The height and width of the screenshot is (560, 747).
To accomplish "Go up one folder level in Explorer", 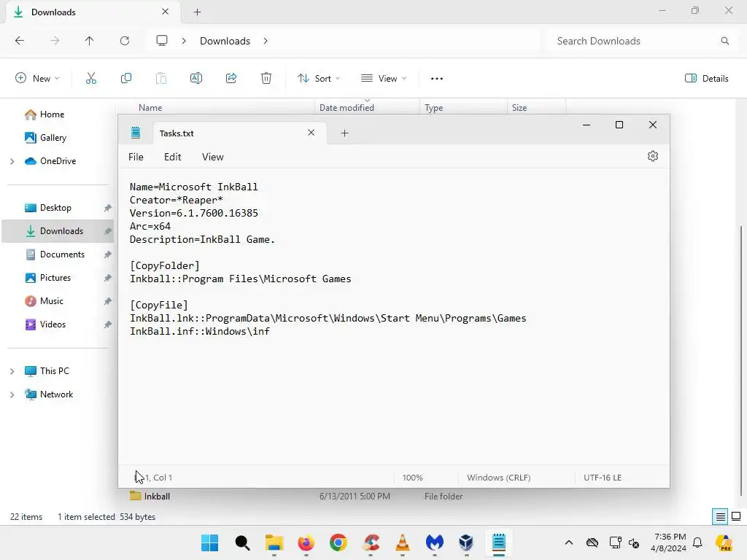I will [89, 41].
